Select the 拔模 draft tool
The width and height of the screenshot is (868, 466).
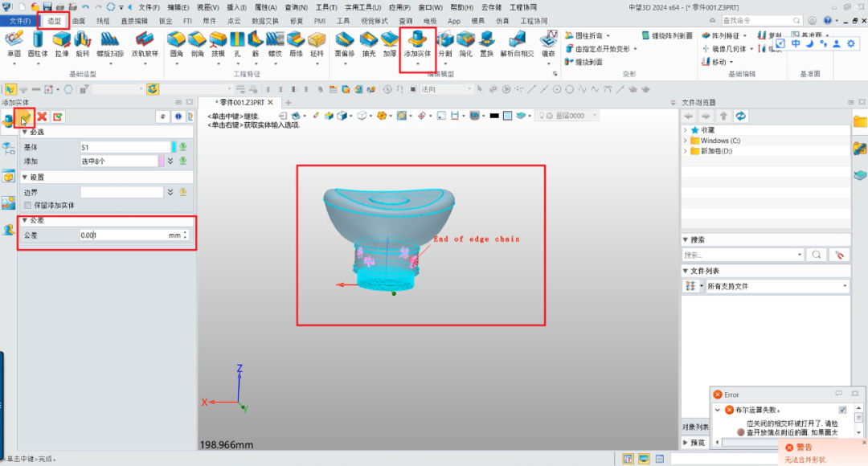pos(218,44)
